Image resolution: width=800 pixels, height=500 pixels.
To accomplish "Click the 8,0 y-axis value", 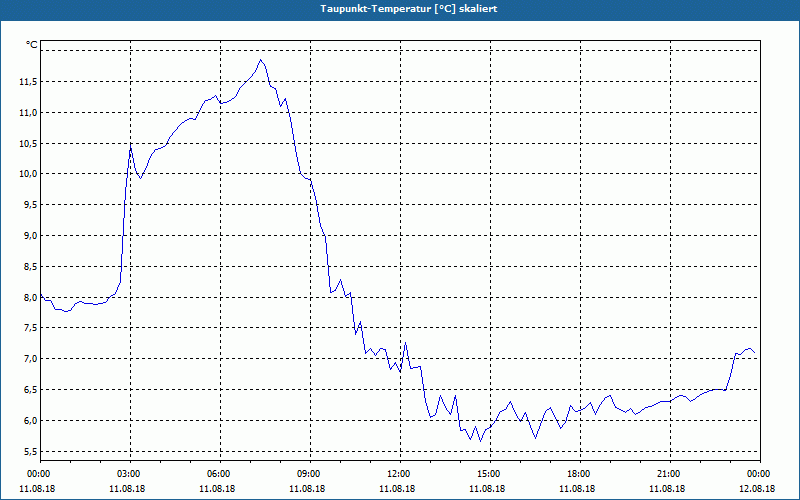I will point(30,297).
